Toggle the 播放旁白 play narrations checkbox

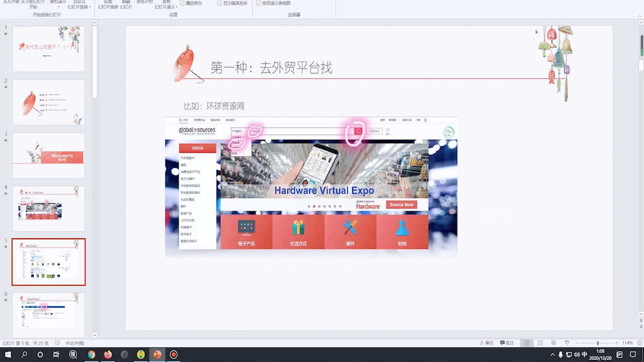tap(182, 3)
